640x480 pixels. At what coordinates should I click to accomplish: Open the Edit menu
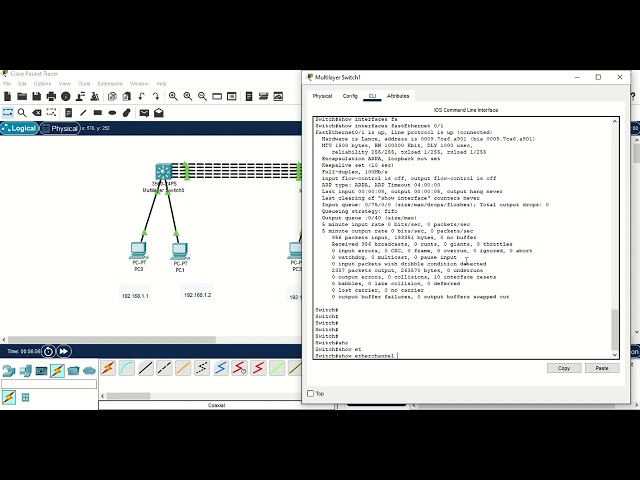click(22, 84)
